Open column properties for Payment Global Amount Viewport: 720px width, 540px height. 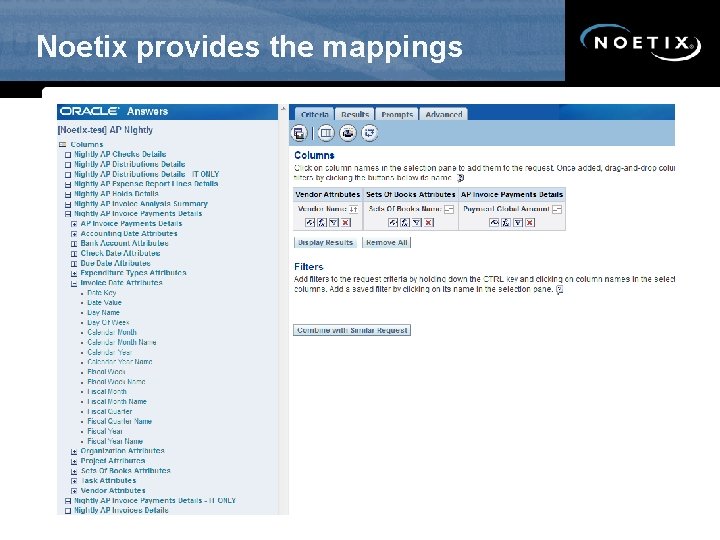[x=494, y=223]
